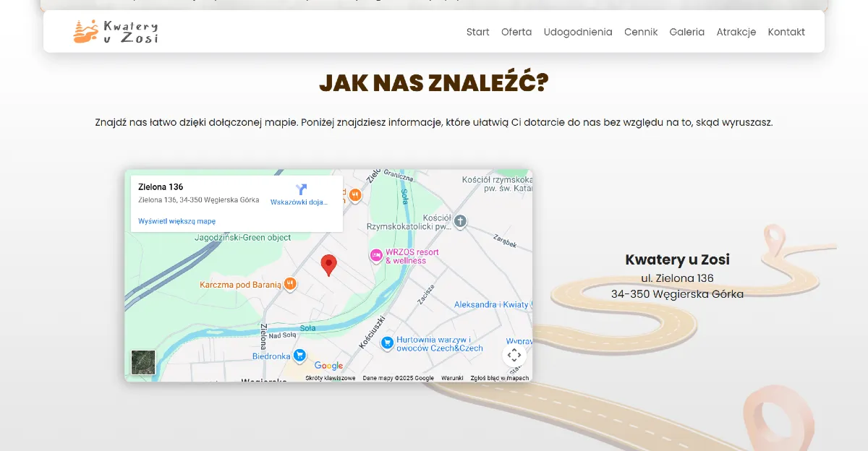Click the directions arrow icon on the map card
The width and height of the screenshot is (868, 451).
tap(301, 190)
